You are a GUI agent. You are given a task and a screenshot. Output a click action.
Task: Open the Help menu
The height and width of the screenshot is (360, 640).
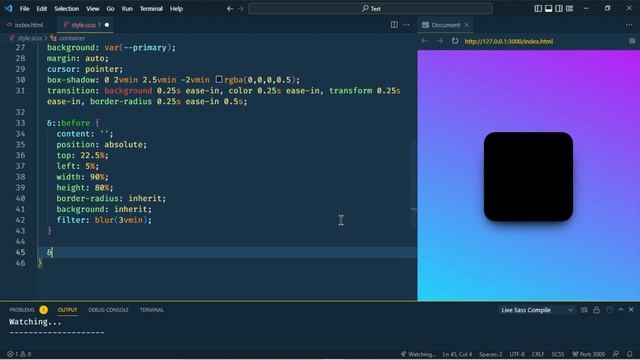pyautogui.click(x=176, y=9)
